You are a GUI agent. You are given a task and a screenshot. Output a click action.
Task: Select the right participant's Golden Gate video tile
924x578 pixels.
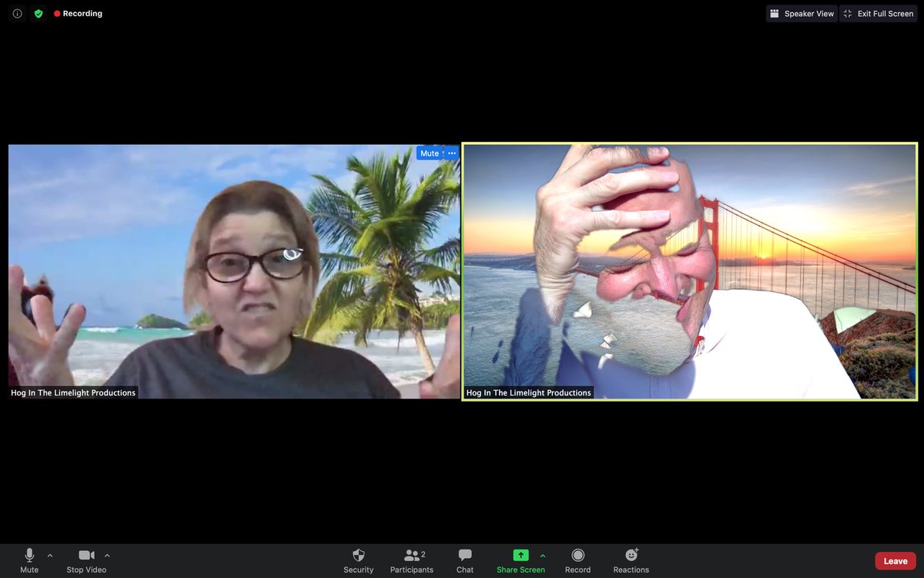(x=690, y=271)
